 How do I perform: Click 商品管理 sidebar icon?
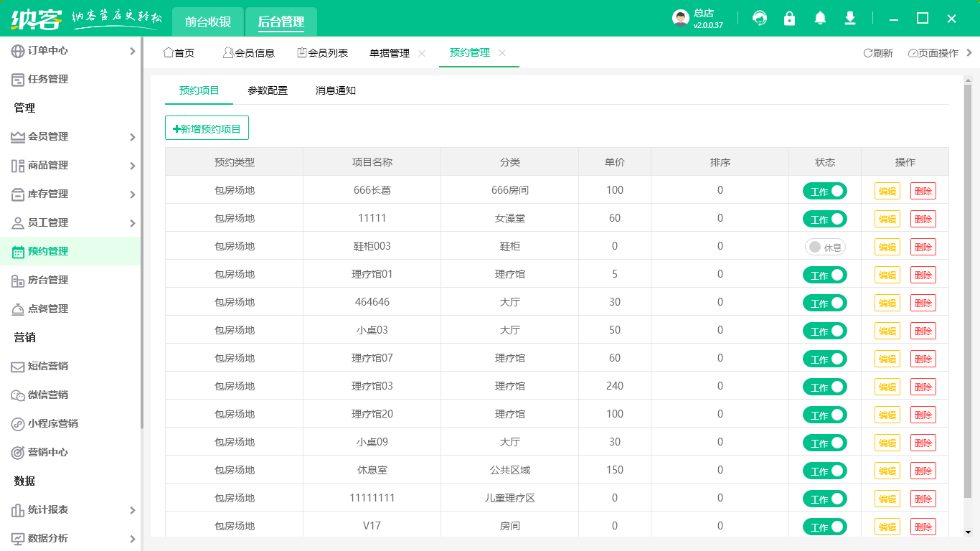coord(18,166)
